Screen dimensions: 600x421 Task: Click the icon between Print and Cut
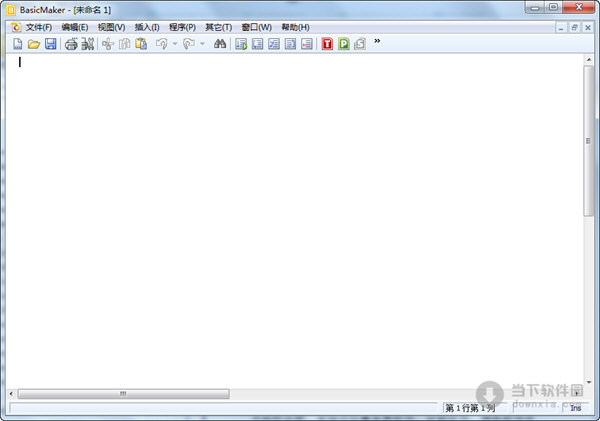[x=88, y=44]
